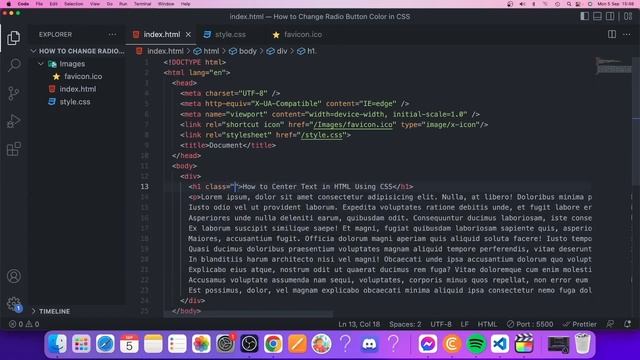The width and height of the screenshot is (640, 360).
Task: Click the split editor right icon
Action: tap(611, 34)
